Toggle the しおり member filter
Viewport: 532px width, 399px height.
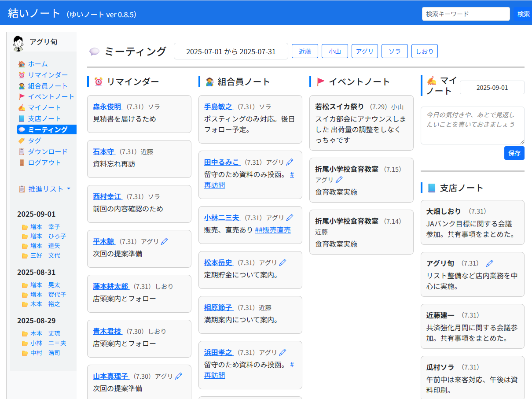(x=424, y=51)
